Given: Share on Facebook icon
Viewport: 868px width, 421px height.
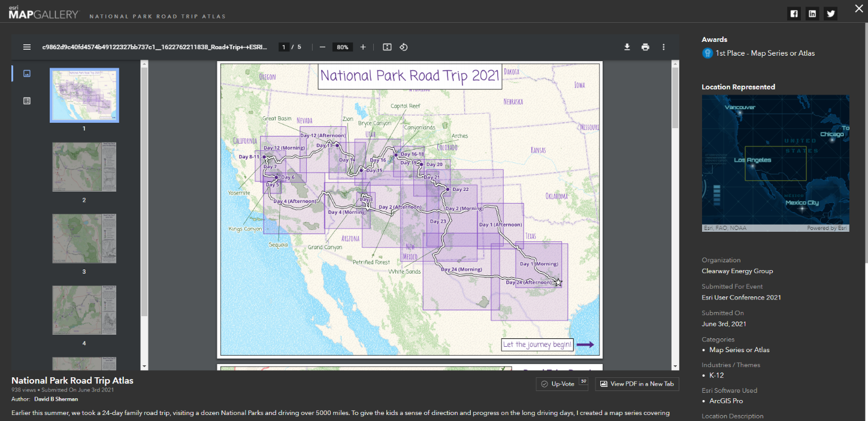Looking at the screenshot, I should tap(794, 13).
